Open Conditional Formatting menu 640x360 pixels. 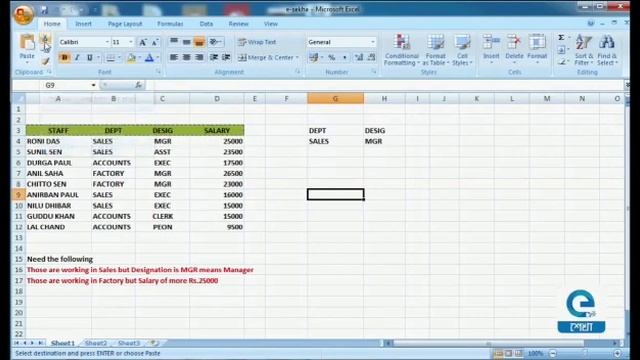point(402,50)
